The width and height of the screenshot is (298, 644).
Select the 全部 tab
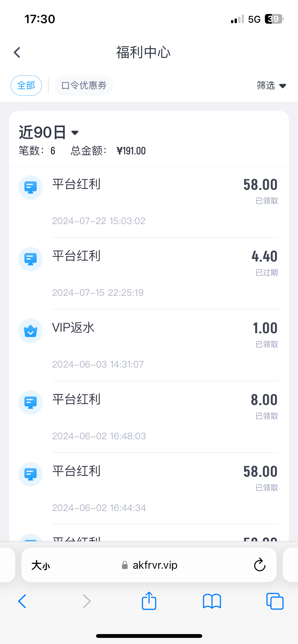[26, 85]
